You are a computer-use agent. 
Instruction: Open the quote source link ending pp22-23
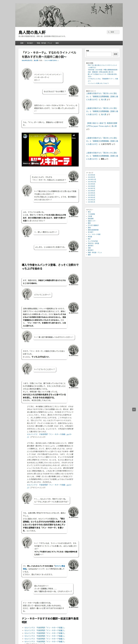(x=49, y=486)
